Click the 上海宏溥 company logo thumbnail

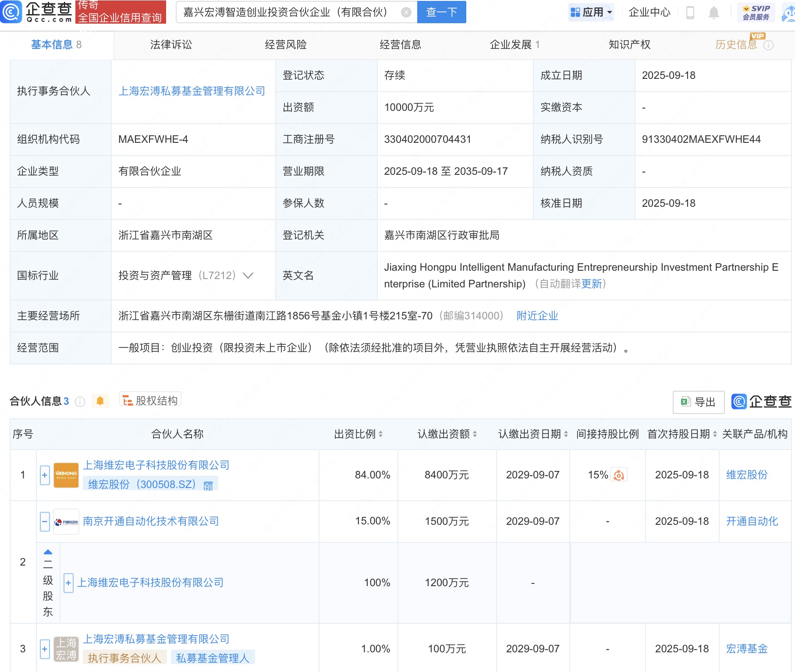click(66, 649)
